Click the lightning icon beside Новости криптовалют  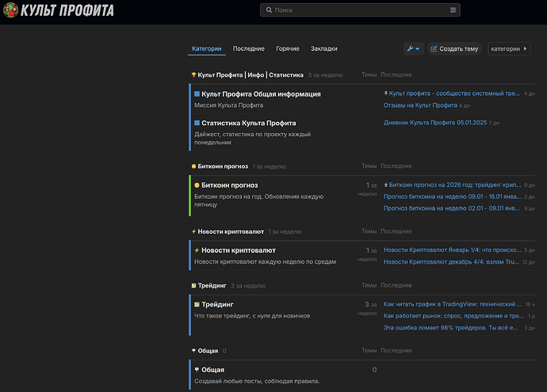(197, 250)
